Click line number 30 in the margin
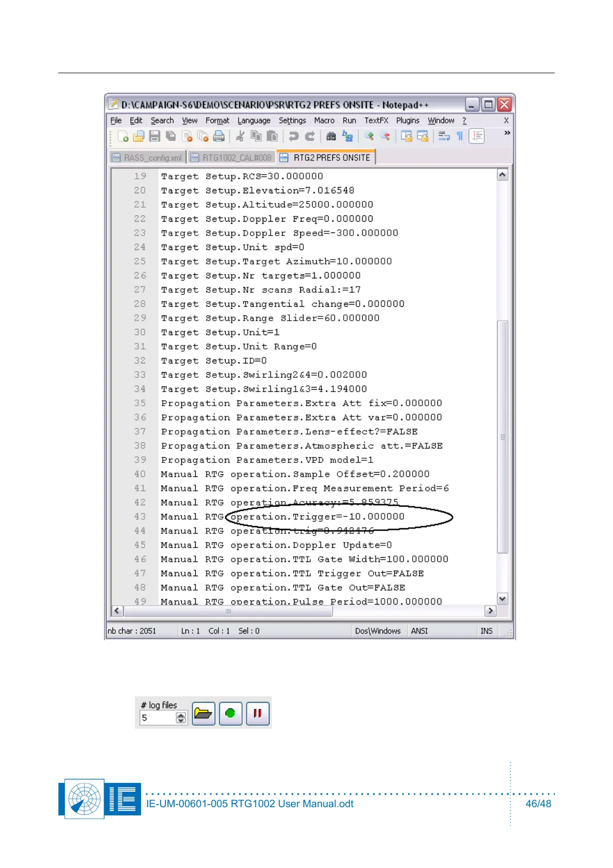Image resolution: width=613 pixels, height=868 pixels. pyautogui.click(x=140, y=332)
